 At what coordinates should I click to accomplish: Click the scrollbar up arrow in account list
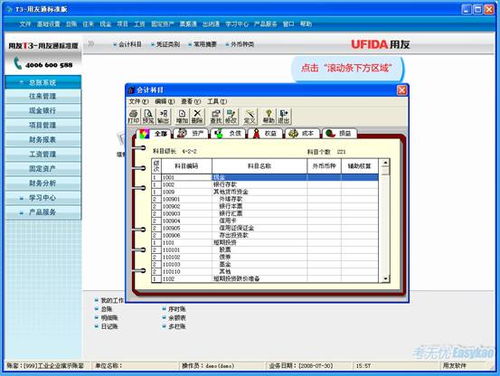coord(385,163)
